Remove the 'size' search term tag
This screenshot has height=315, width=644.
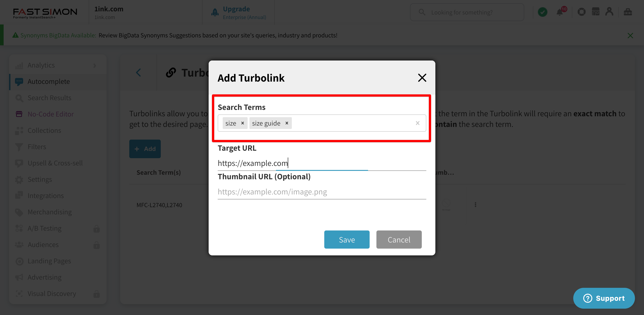coord(242,123)
